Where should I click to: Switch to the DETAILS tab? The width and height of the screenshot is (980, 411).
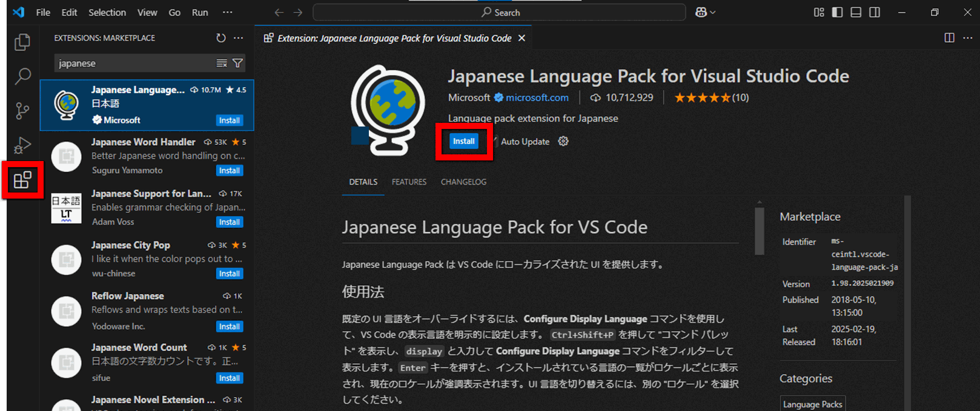pyautogui.click(x=363, y=182)
